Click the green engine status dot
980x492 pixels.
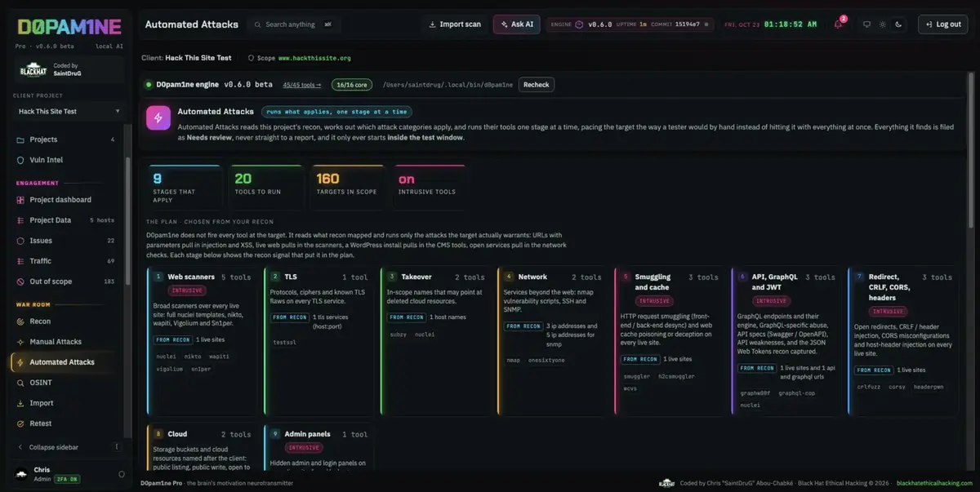(x=149, y=84)
